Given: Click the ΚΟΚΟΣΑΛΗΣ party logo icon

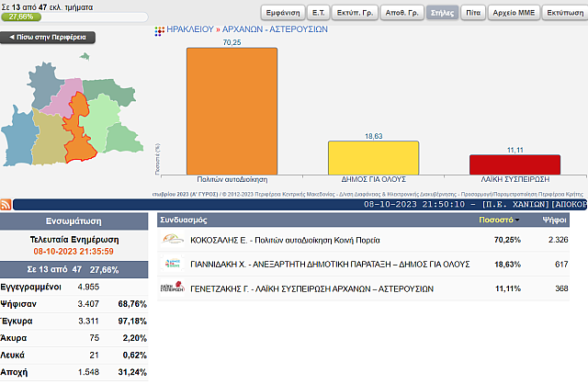Looking at the screenshot, I should 173,240.
